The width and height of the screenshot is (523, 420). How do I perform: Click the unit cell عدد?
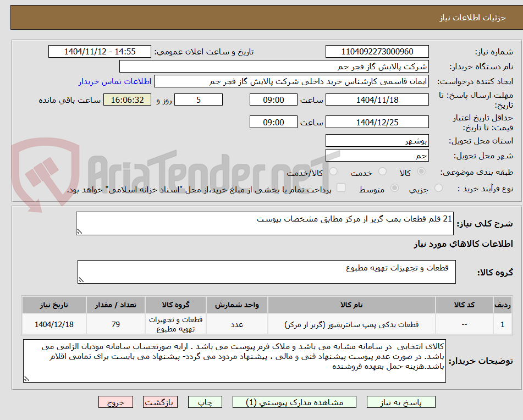[237, 324]
